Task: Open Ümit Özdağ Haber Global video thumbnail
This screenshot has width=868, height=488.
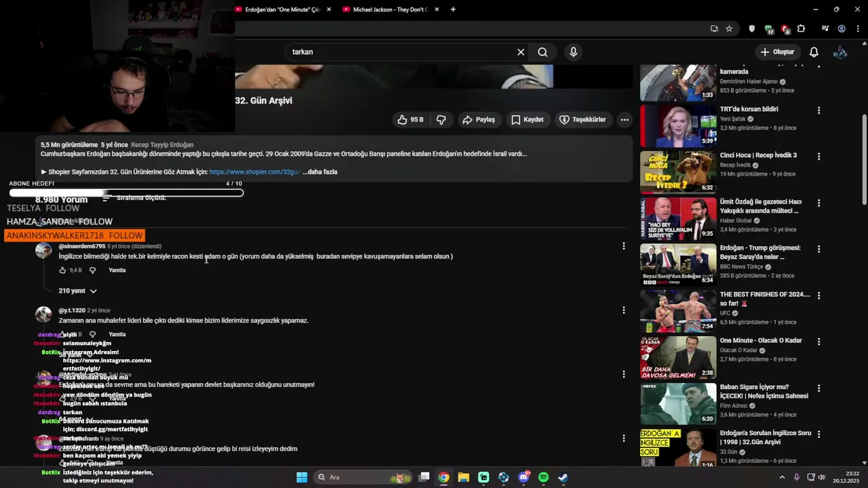Action: click(x=678, y=218)
